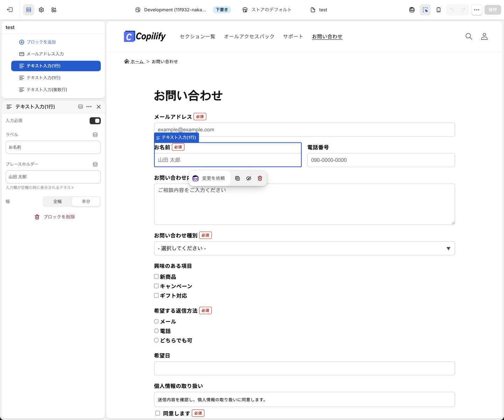Image resolution: width=504 pixels, height=420 pixels.
Task: Select the テキスト入力(複数行) block row
Action: (x=56, y=90)
